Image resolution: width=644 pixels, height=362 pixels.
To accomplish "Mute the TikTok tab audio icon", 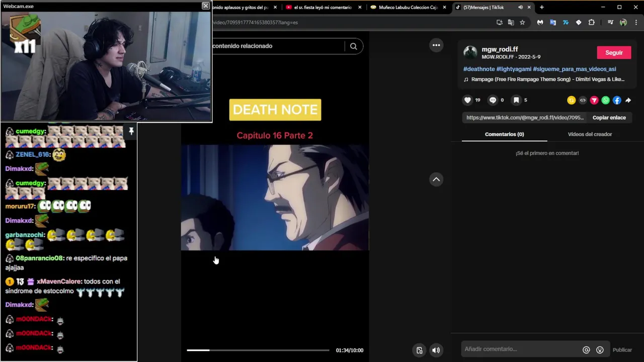I will (x=520, y=8).
